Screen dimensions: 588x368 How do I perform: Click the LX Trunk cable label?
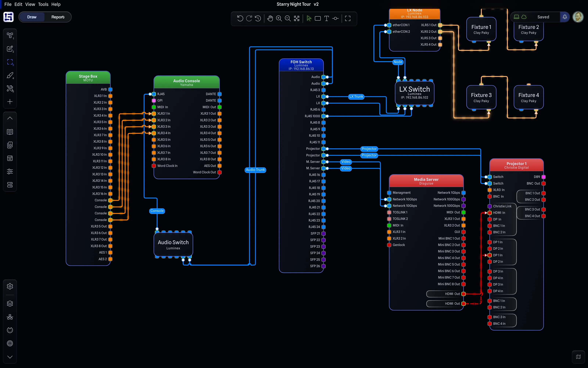[x=356, y=97]
